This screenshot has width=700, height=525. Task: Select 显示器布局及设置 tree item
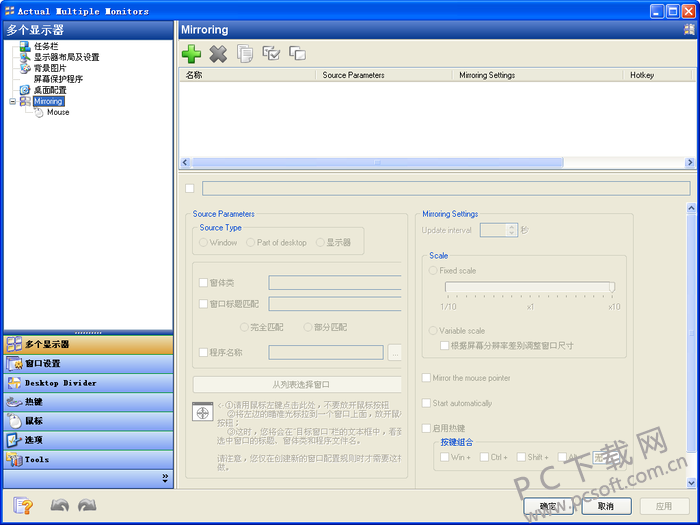tap(67, 57)
